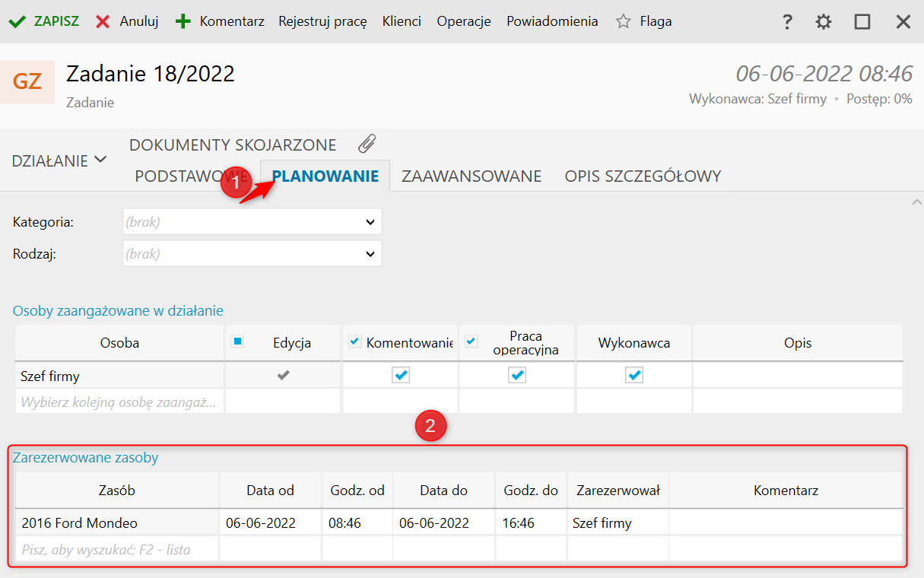Click Godz. do value 16:46
924x578 pixels.
[531, 523]
